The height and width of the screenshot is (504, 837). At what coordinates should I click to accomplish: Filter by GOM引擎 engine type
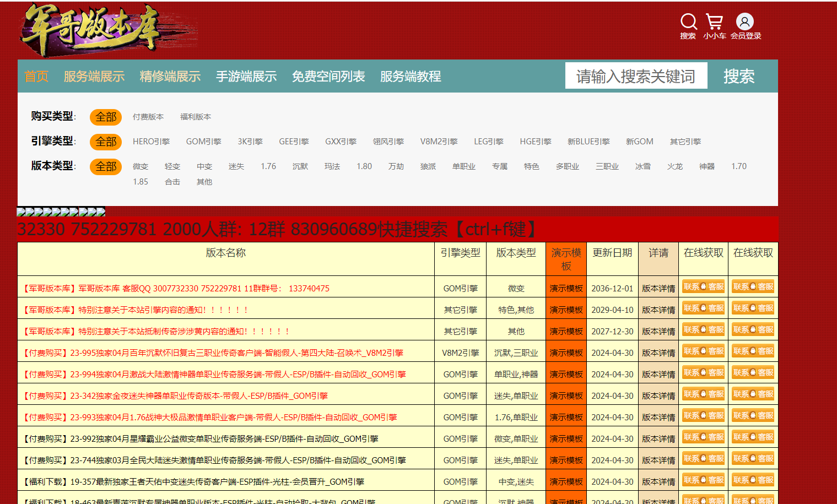203,142
